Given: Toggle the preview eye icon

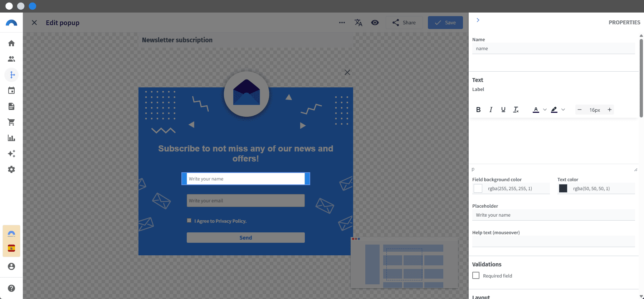Looking at the screenshot, I should (375, 23).
